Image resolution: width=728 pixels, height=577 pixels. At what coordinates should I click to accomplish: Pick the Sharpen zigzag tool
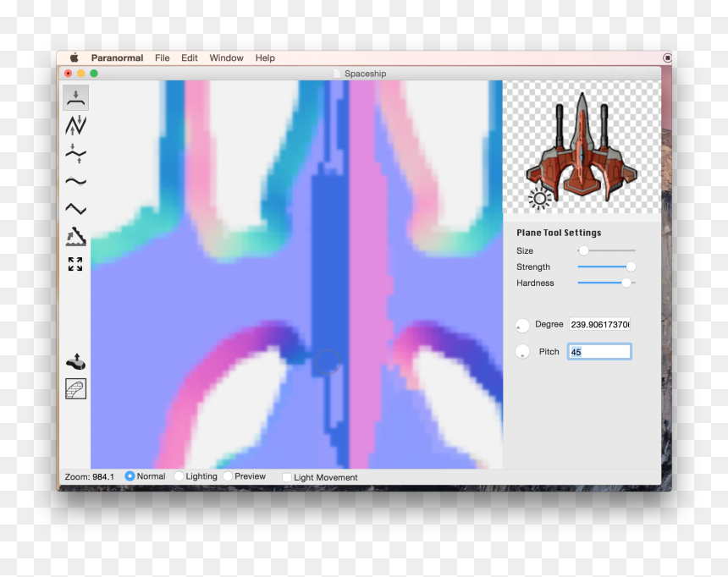[75, 209]
